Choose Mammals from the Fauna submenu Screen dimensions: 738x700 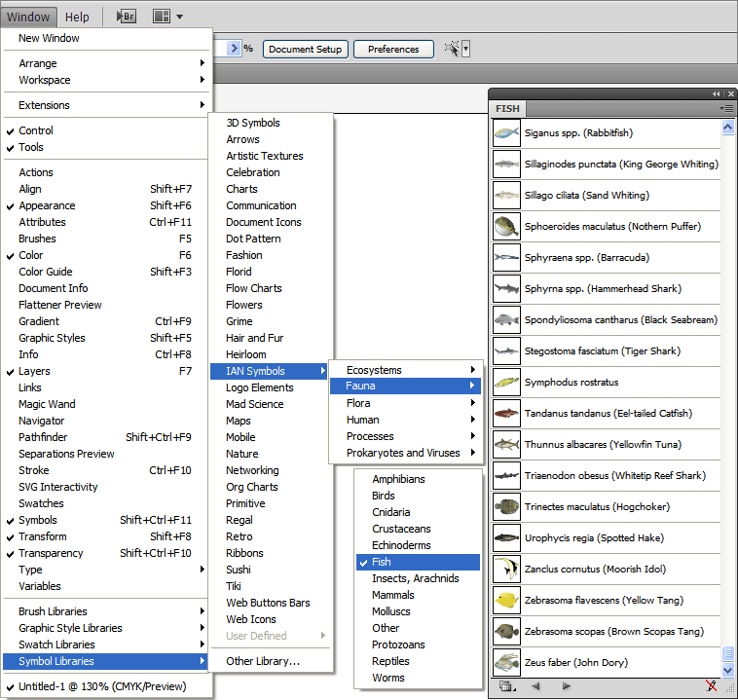point(393,595)
